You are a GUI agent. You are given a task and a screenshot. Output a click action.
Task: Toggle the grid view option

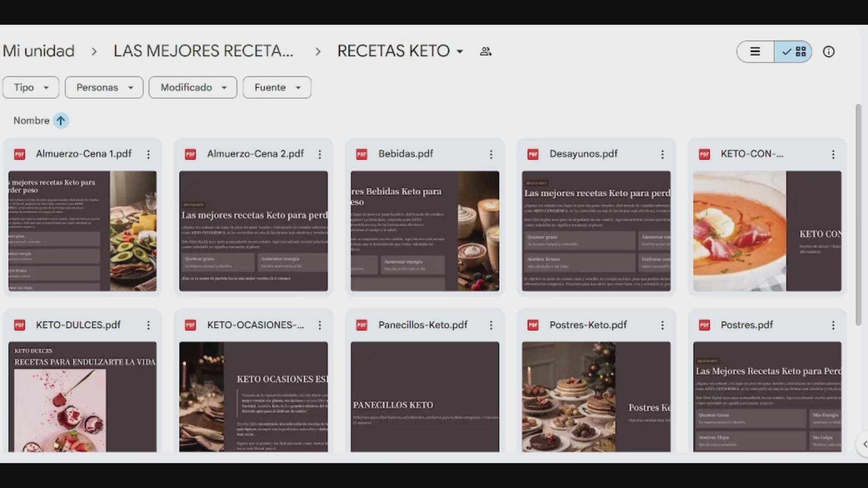click(x=793, y=51)
